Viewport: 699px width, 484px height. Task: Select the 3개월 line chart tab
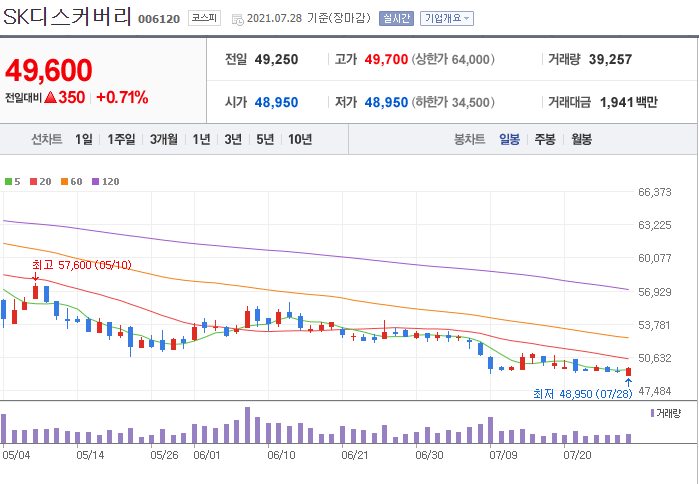click(164, 139)
